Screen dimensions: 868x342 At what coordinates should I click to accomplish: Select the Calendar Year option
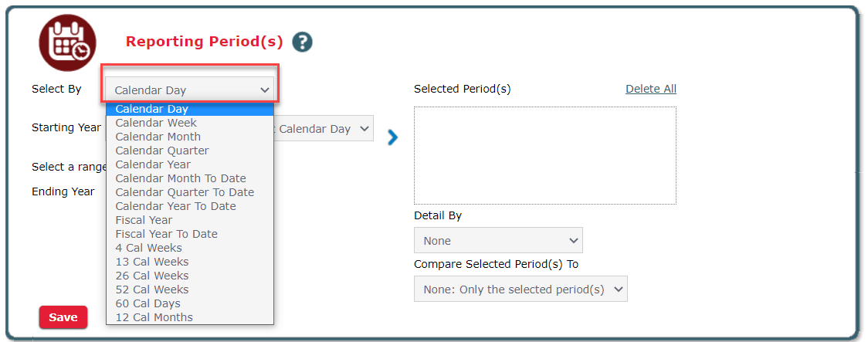click(x=153, y=164)
